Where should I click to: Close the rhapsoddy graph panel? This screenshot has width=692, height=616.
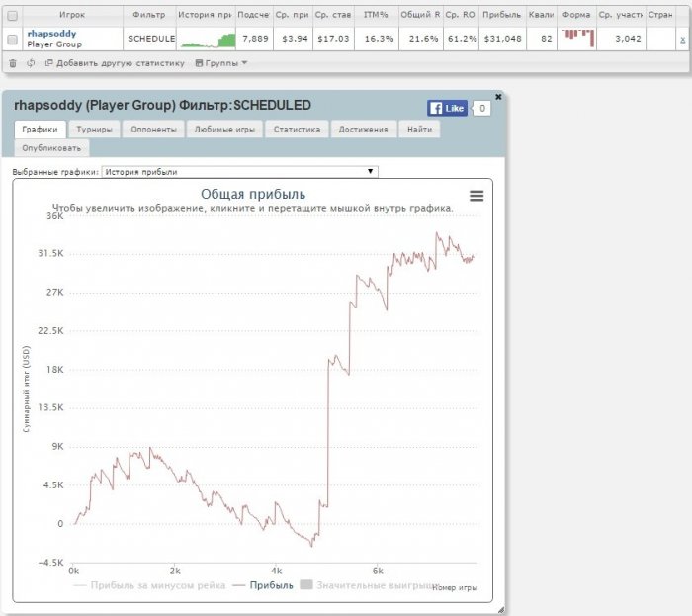(498, 97)
